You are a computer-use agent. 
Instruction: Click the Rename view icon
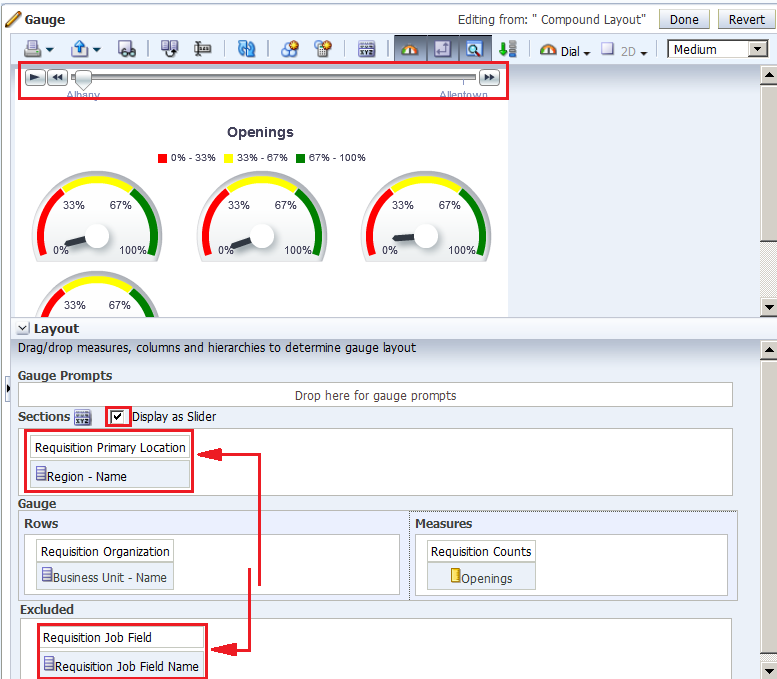[202, 49]
